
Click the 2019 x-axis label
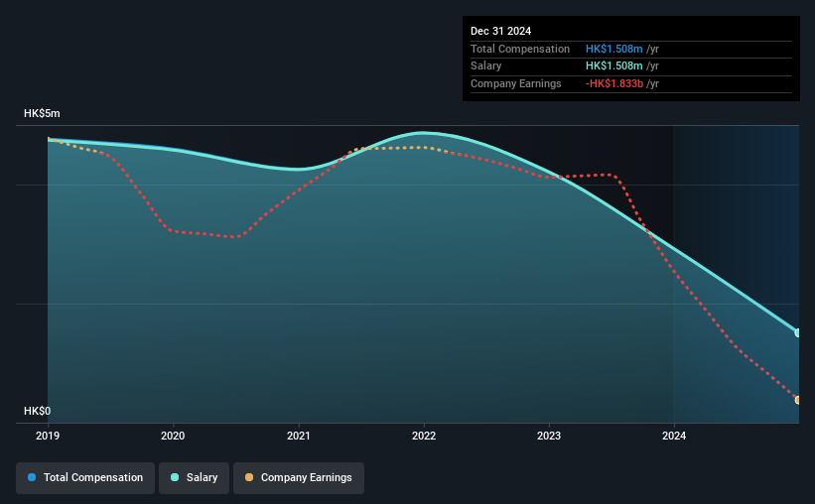pyautogui.click(x=48, y=436)
